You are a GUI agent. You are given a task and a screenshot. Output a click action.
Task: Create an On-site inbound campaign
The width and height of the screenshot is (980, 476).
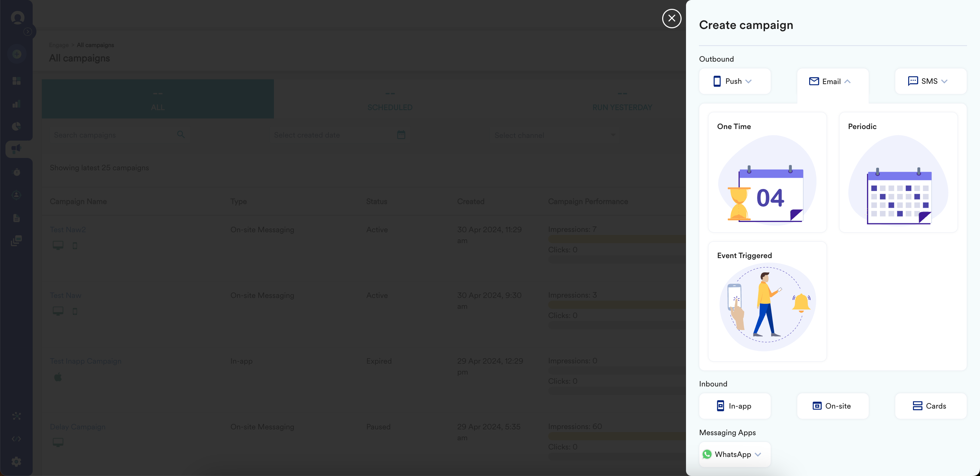click(832, 406)
